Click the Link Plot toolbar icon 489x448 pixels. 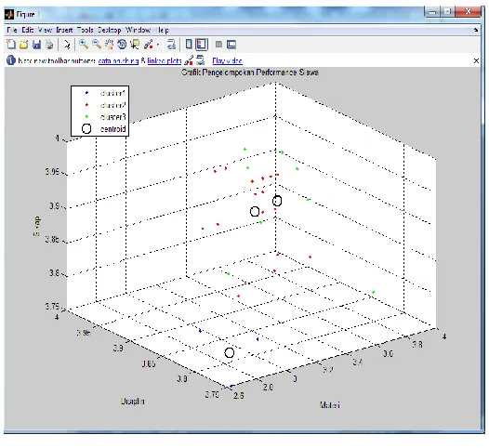pos(171,45)
